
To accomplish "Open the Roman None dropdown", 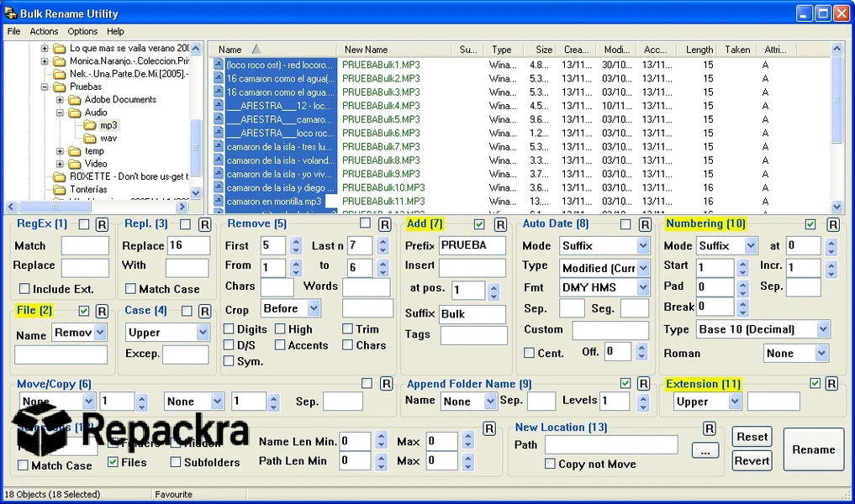I will [821, 353].
